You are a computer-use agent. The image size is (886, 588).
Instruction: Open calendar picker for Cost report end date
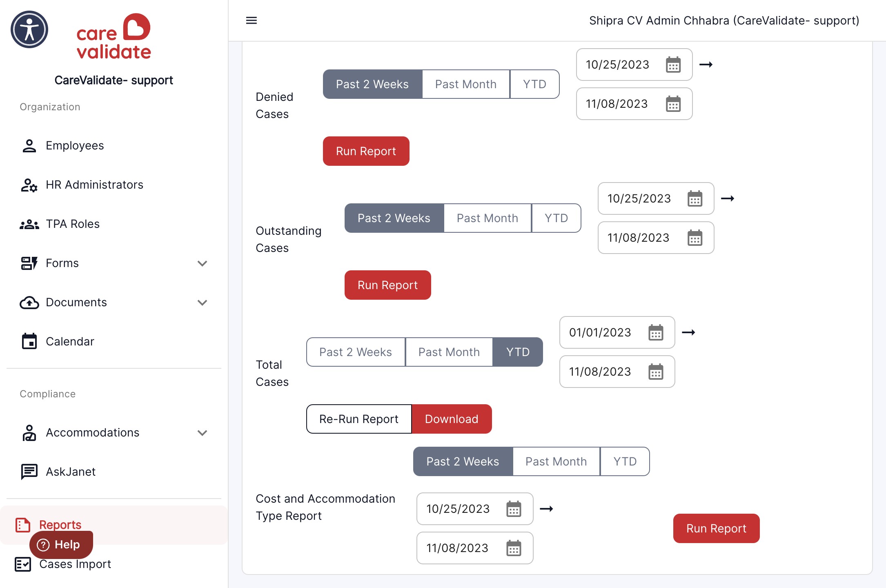coord(514,548)
